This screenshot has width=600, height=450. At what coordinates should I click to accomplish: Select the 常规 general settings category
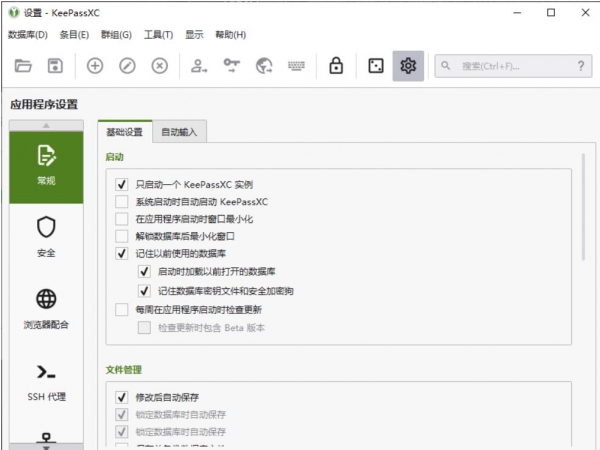coord(46,167)
